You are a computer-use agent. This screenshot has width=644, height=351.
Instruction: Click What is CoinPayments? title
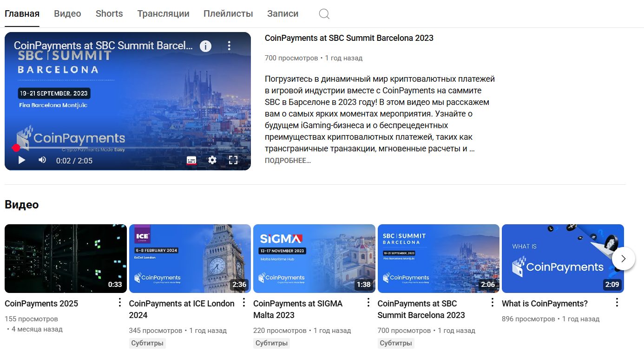click(x=545, y=304)
